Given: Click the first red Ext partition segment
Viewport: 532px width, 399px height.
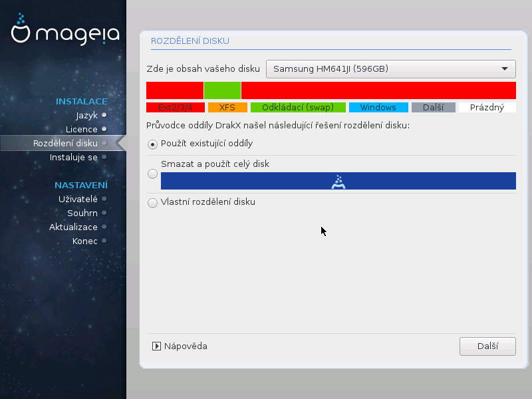Looking at the screenshot, I should click(x=175, y=90).
